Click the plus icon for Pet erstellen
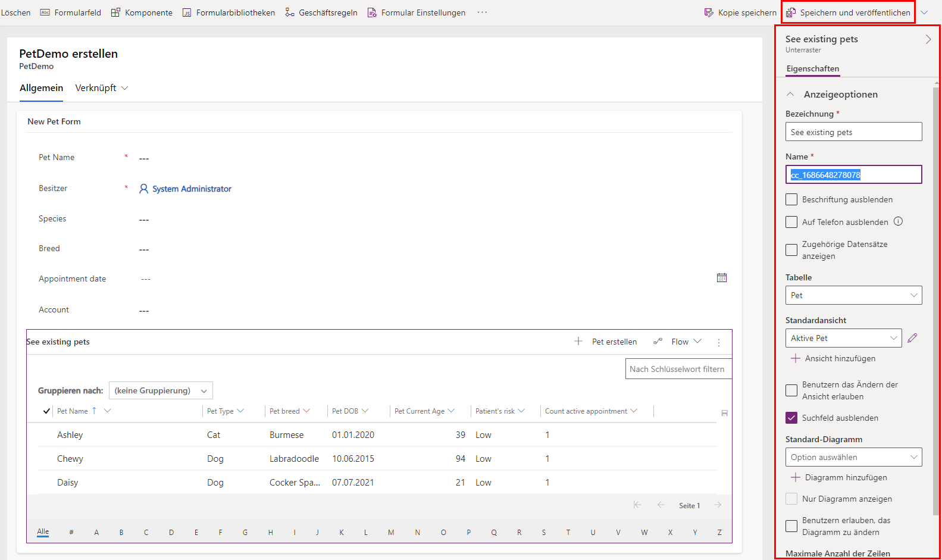The height and width of the screenshot is (560, 942). [578, 342]
